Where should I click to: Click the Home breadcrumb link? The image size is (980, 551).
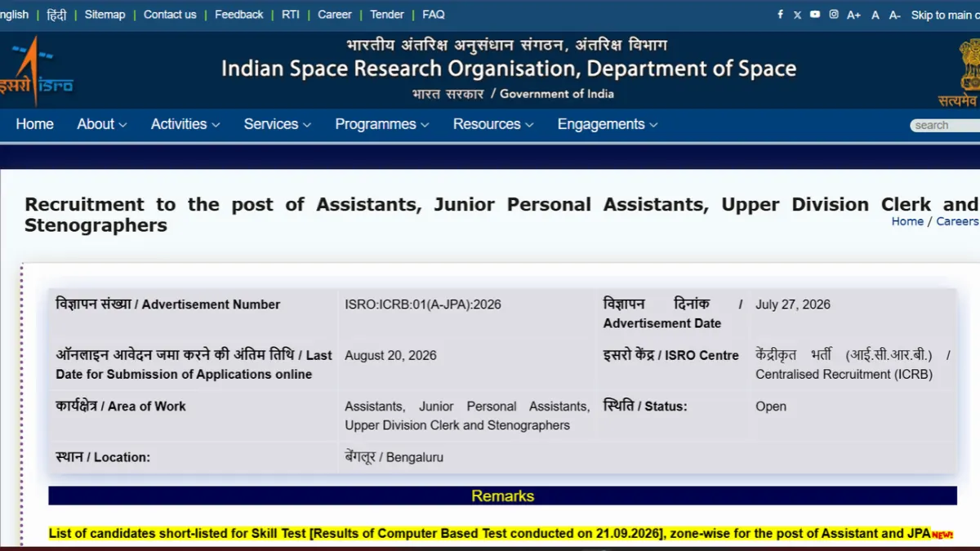click(907, 221)
